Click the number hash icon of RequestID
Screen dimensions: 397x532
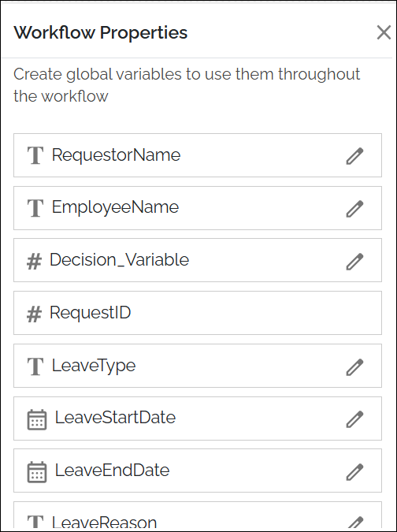34,314
